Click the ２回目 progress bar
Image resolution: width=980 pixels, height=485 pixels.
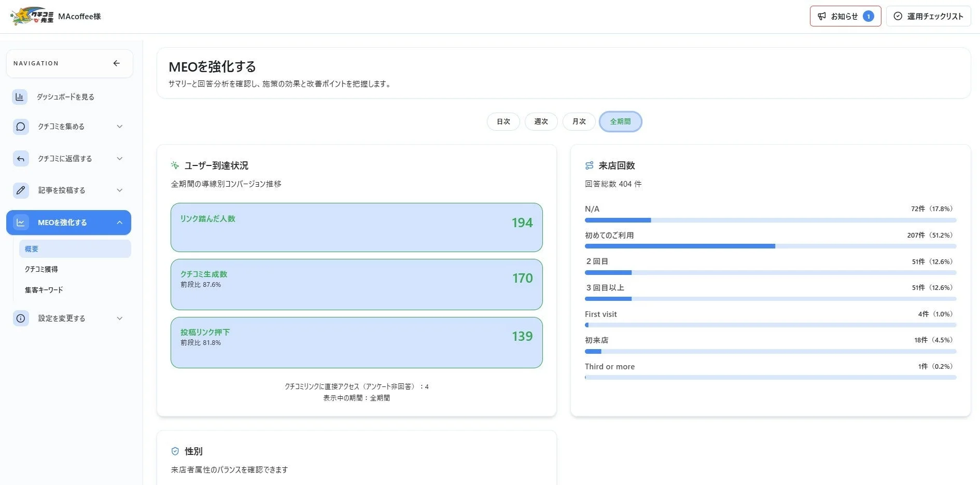tap(771, 273)
